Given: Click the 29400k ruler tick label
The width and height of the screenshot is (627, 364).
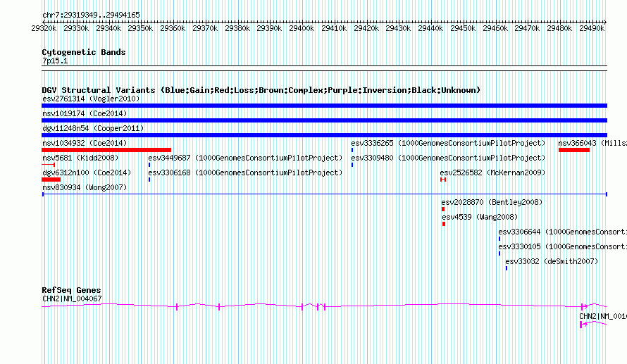Looking at the screenshot, I should (x=302, y=28).
